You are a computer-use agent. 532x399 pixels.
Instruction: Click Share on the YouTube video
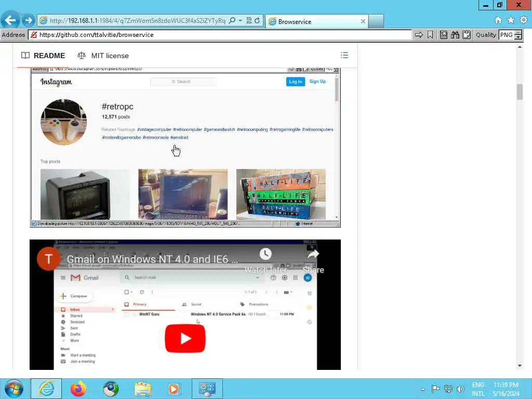point(313,261)
